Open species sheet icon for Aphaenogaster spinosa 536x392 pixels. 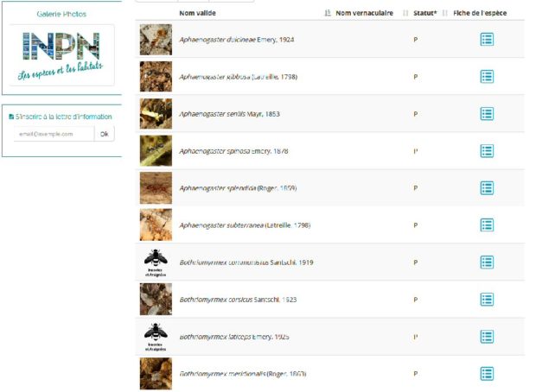click(x=487, y=151)
